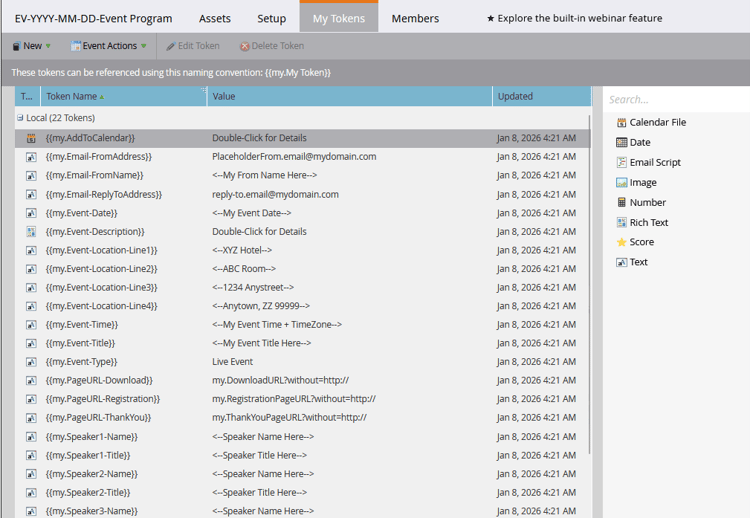Click the text icon beside my.Event-Title

click(31, 343)
